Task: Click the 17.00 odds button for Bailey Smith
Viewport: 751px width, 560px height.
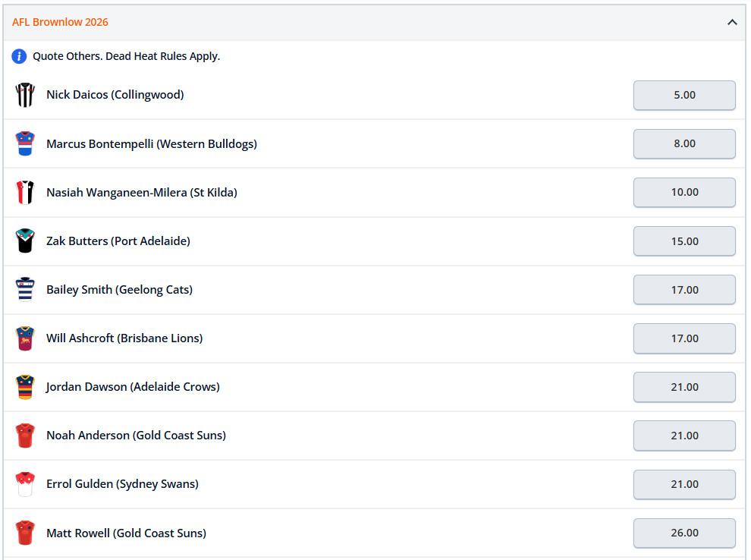Action: click(x=683, y=289)
